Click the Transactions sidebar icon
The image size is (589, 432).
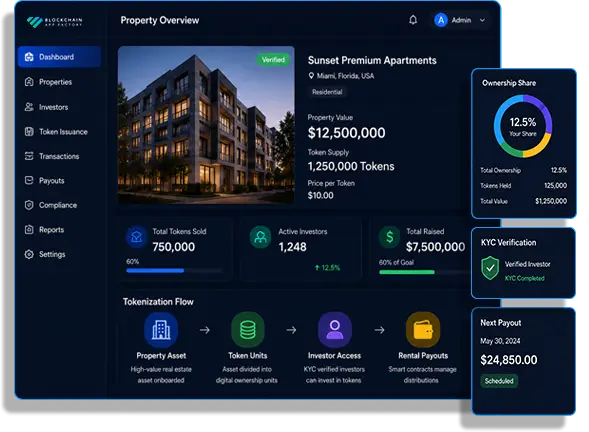(29, 156)
